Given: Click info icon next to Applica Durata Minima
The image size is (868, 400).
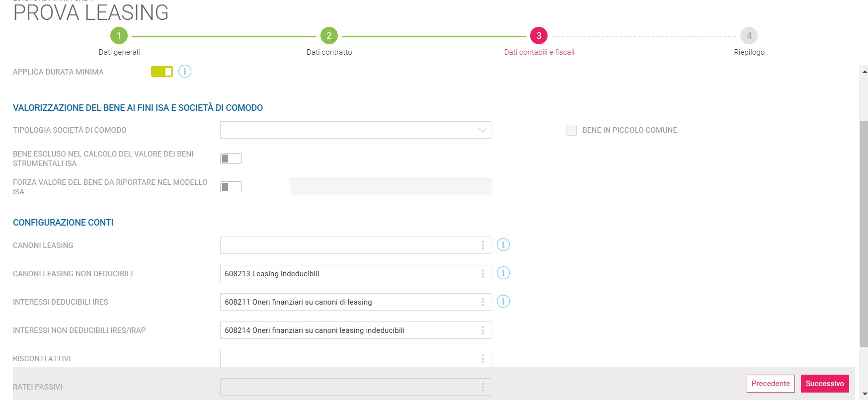Looking at the screenshot, I should pyautogui.click(x=185, y=72).
